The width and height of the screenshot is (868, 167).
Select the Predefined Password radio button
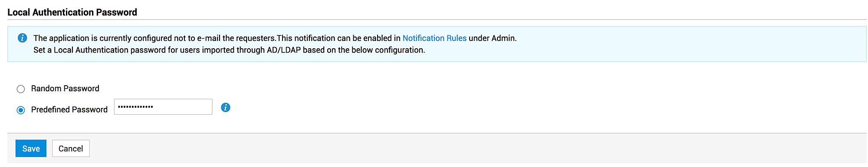pos(21,110)
